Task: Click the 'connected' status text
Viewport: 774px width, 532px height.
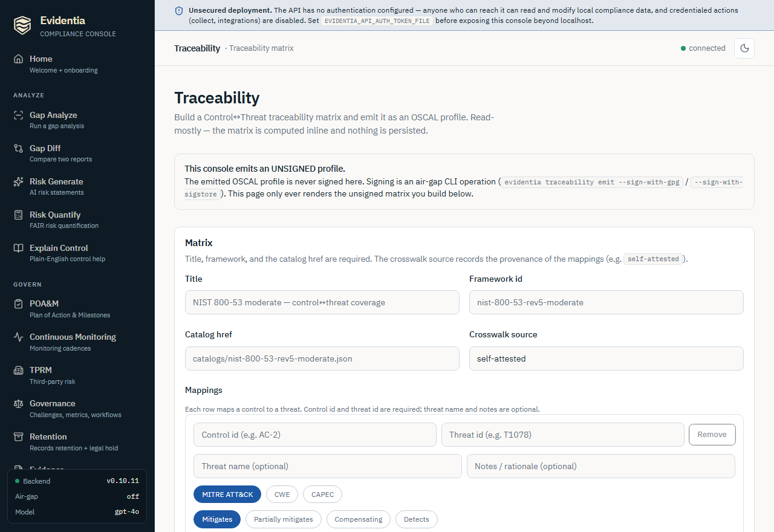Action: (707, 48)
